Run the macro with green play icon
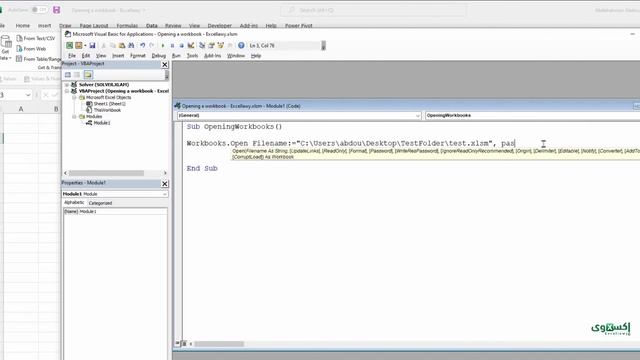Image resolution: width=640 pixels, height=360 pixels. coord(163,45)
